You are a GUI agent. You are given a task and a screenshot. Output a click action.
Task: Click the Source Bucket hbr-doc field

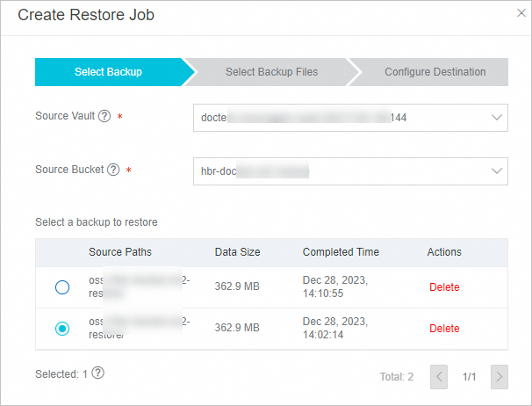350,171
